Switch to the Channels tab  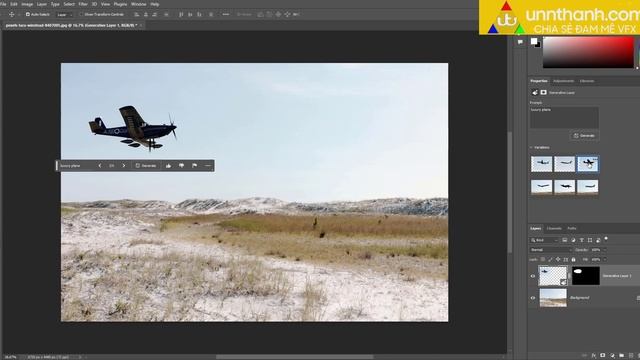pos(554,229)
